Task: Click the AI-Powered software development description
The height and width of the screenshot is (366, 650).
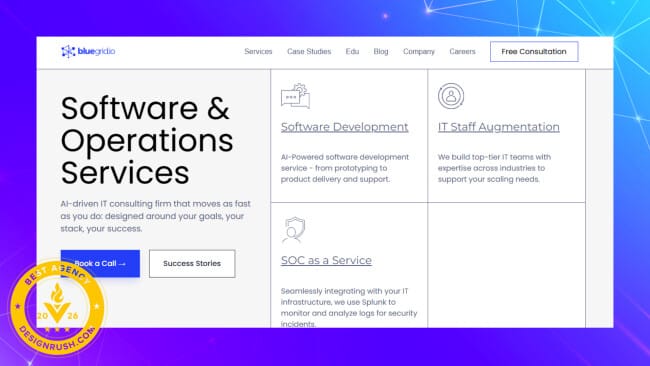Action: pyautogui.click(x=345, y=168)
